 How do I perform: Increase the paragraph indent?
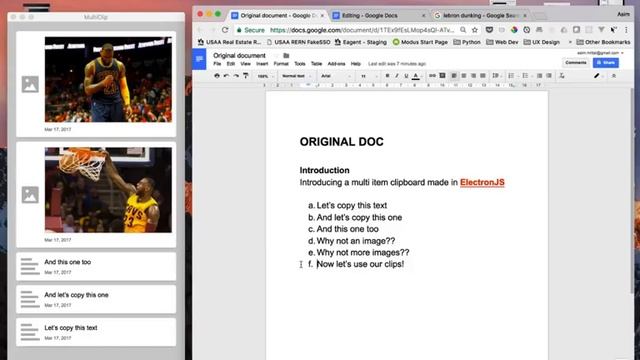[549, 76]
